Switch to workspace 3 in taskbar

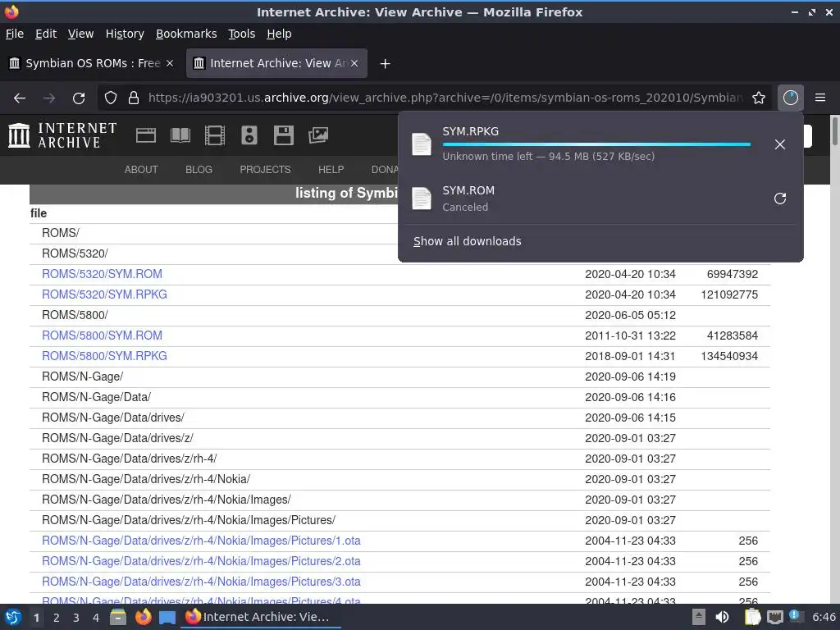coord(76,618)
